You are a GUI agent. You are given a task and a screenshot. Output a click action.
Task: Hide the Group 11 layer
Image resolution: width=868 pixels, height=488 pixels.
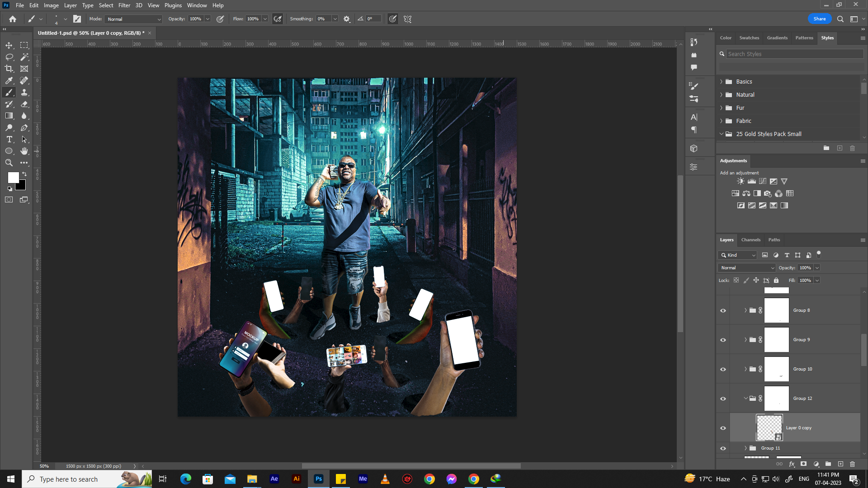(723, 448)
